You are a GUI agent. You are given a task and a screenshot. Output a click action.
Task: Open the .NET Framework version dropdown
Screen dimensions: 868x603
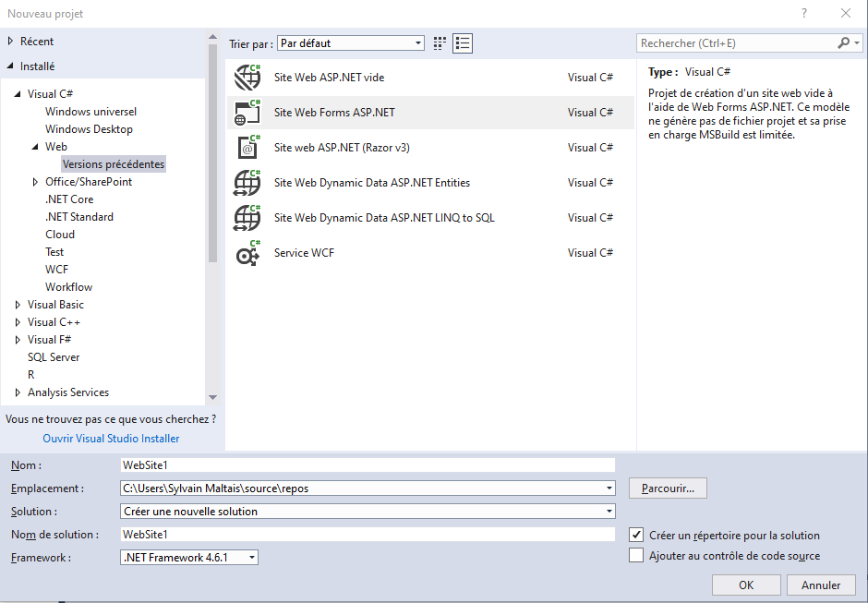point(252,557)
